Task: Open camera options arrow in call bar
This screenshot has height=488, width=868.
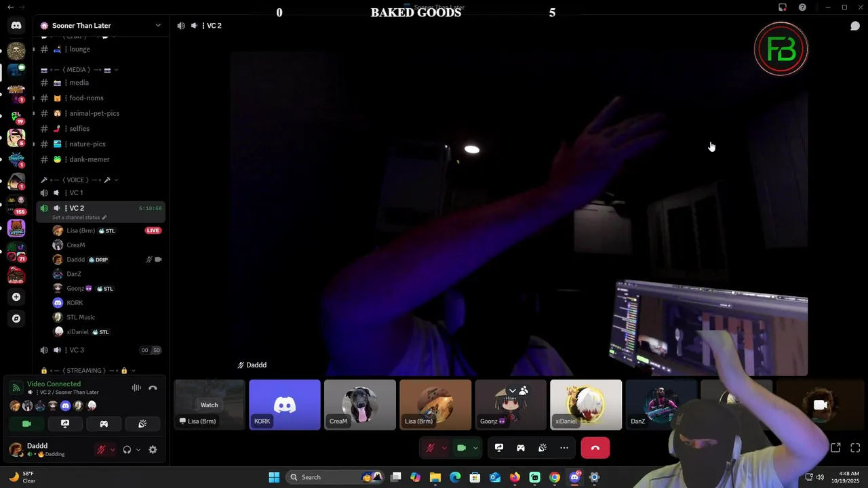Action: point(475,448)
